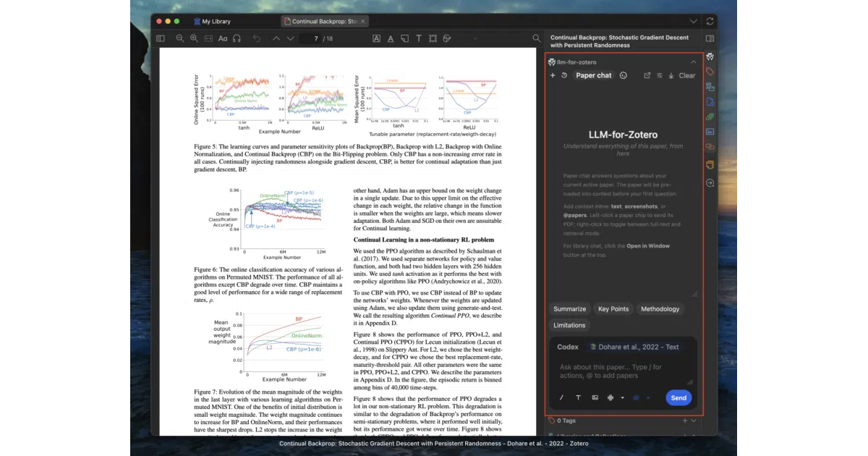Viewport: 868px width, 456px height.
Task: Jump to Abstract section side icon
Action: pos(710,132)
